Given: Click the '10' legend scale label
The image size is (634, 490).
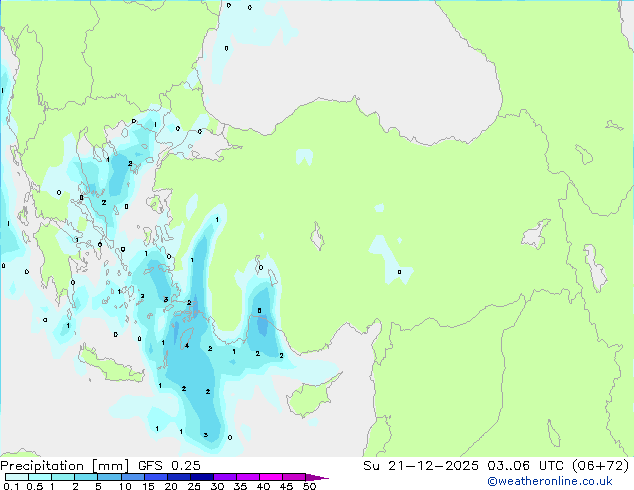Looking at the screenshot, I should click(x=125, y=486).
